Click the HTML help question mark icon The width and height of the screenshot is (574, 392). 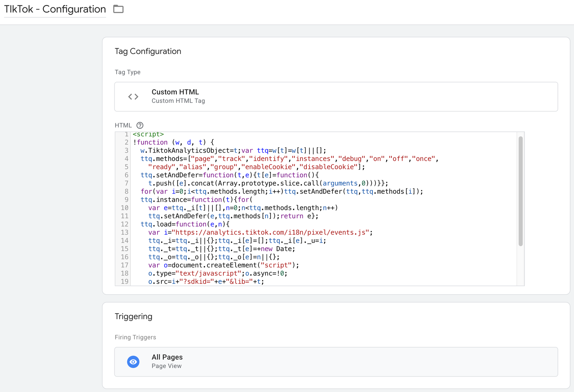tap(140, 125)
